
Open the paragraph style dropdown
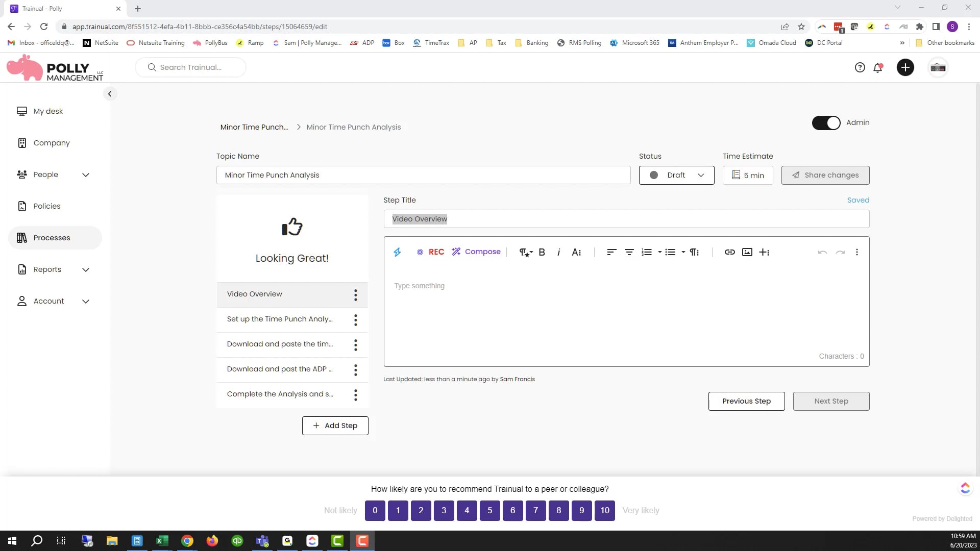[x=526, y=252]
